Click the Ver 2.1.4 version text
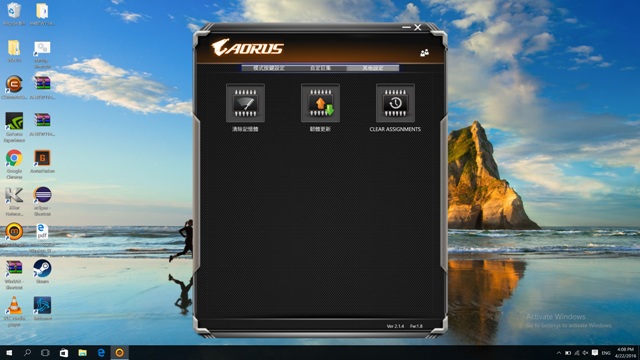Image resolution: width=640 pixels, height=360 pixels. point(395,326)
